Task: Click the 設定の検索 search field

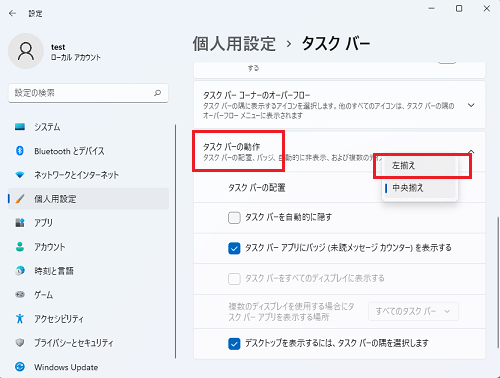Action: (88, 93)
